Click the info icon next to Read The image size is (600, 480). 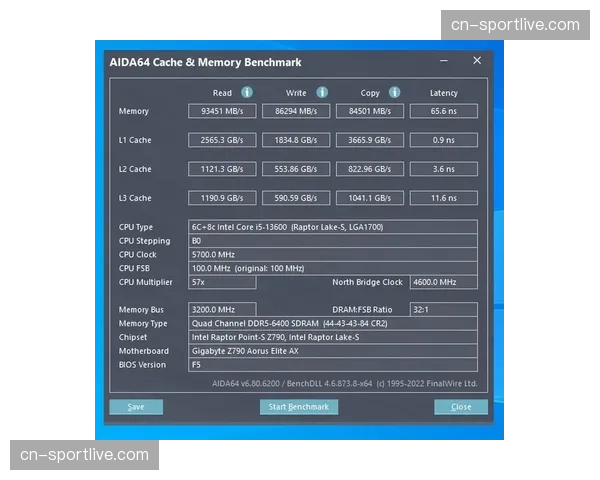[247, 93]
